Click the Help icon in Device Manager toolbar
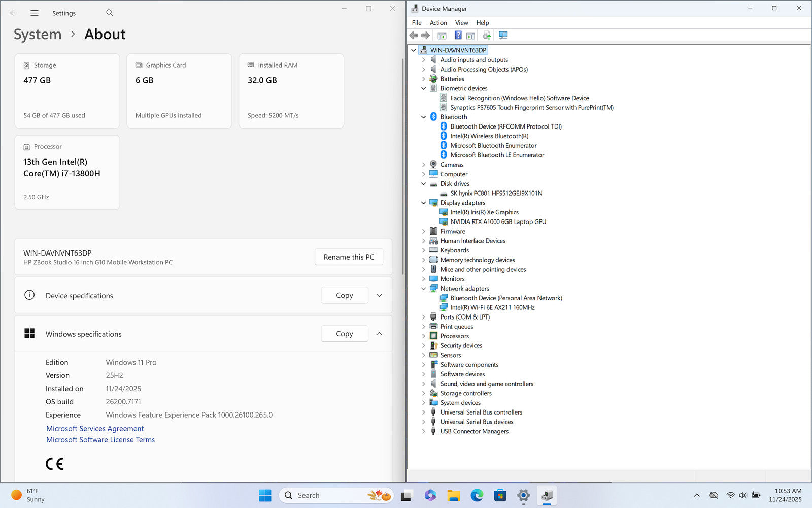 tap(458, 35)
